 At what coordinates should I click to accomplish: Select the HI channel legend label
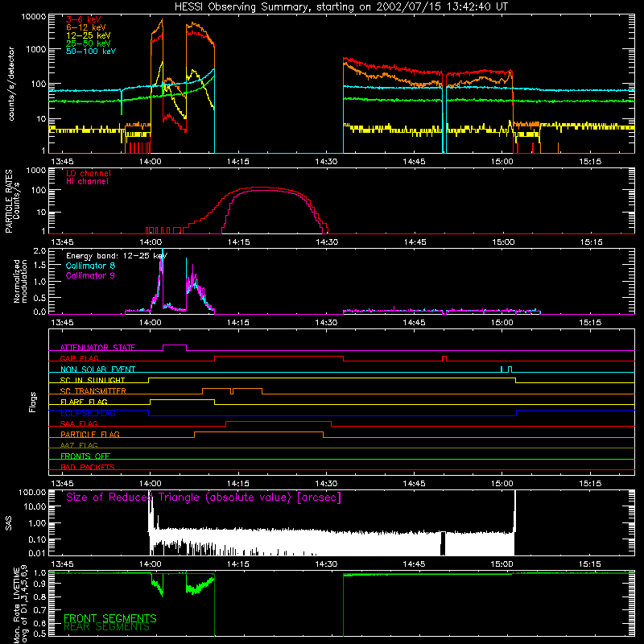(88, 182)
